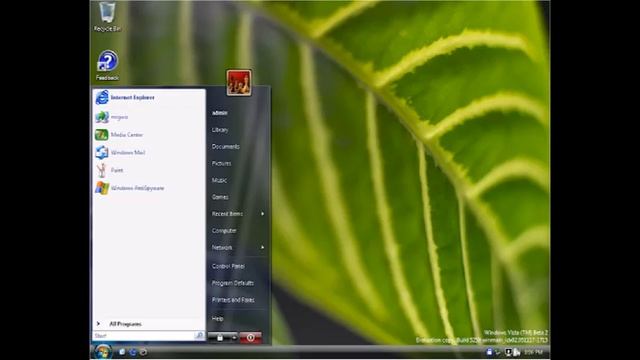Launch Windows AntiSpyware from the Start menu
The image size is (640, 360).
point(149,188)
